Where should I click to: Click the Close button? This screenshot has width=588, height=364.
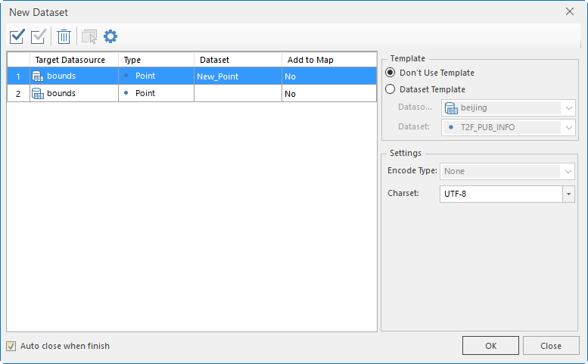pos(550,346)
